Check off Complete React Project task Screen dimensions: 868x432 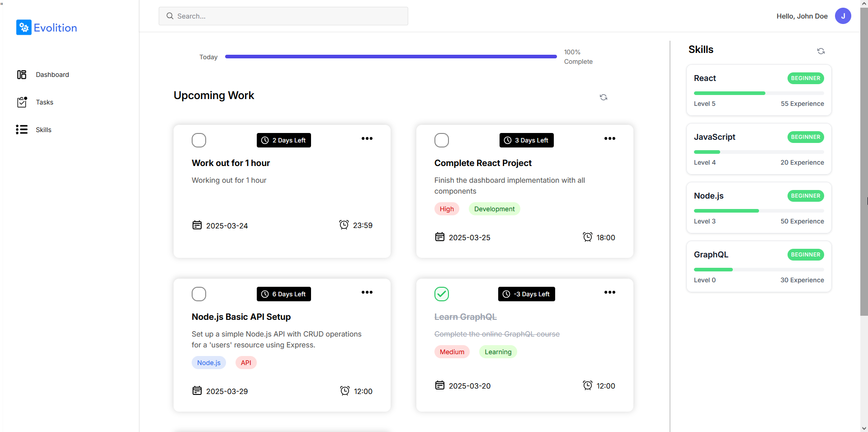[x=442, y=140]
